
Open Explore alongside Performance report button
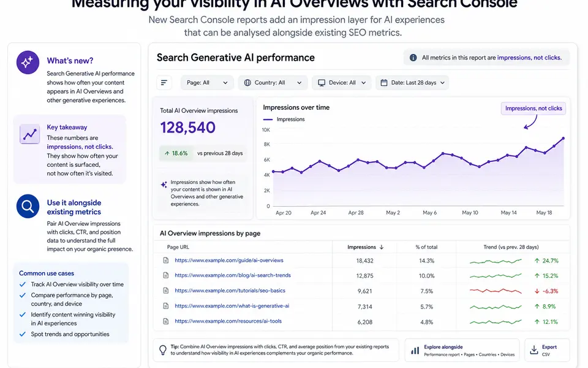coord(462,350)
